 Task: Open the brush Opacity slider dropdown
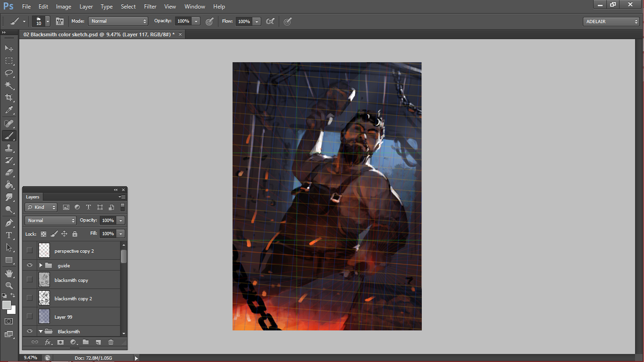(x=196, y=21)
